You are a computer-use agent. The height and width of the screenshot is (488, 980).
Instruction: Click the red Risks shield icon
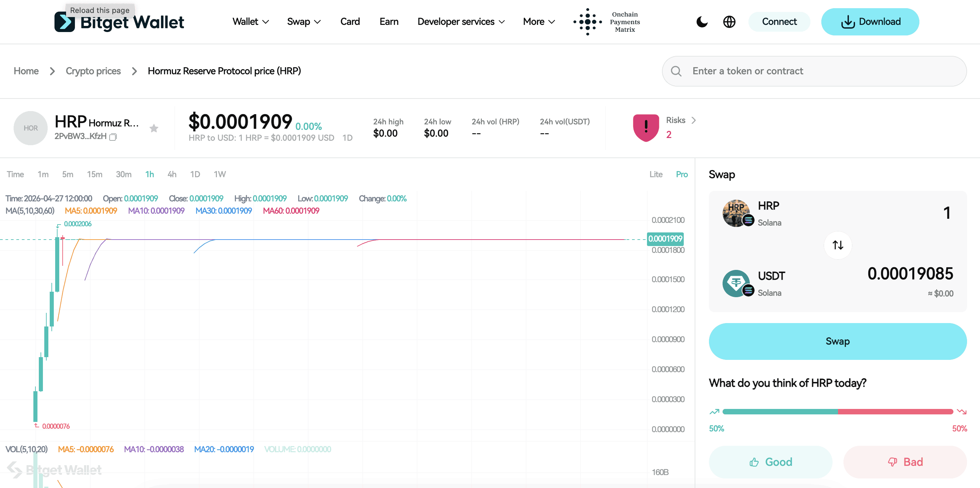click(646, 127)
